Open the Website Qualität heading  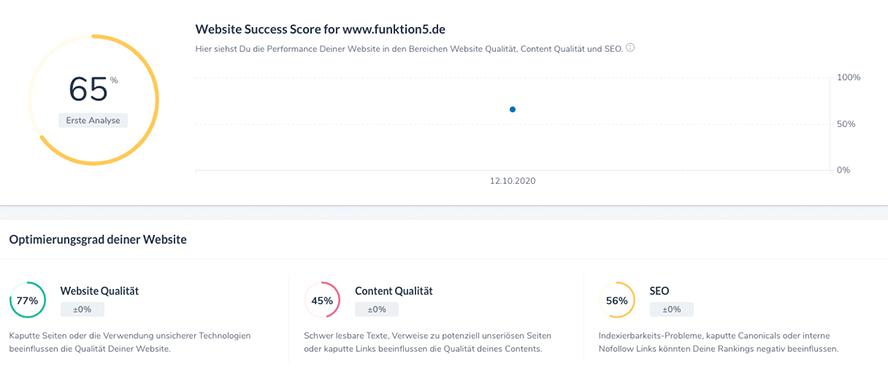(x=100, y=291)
